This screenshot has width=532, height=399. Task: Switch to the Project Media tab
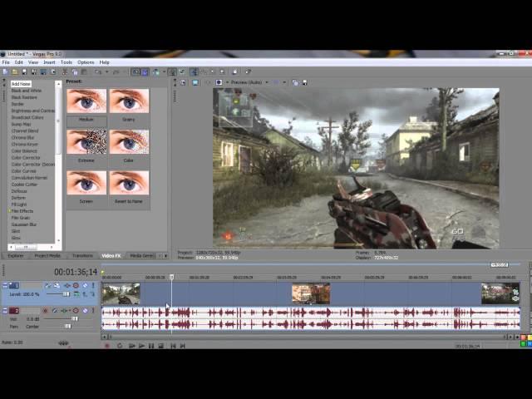coord(47,256)
